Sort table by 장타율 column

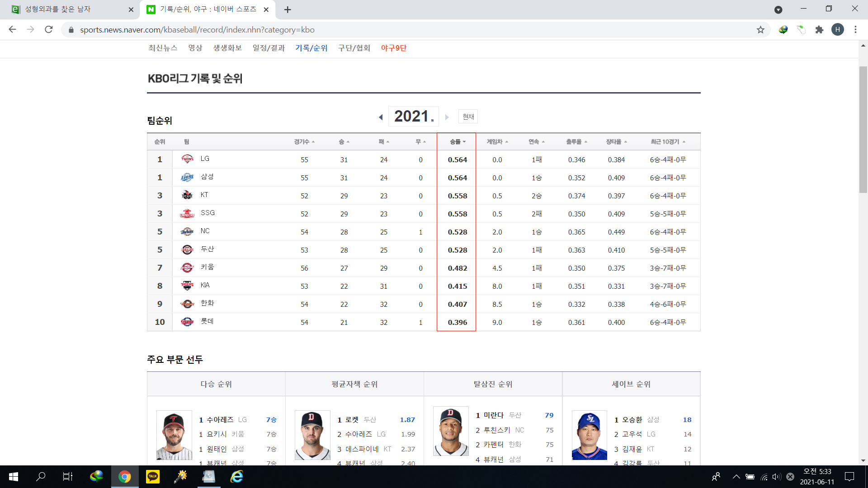click(616, 142)
